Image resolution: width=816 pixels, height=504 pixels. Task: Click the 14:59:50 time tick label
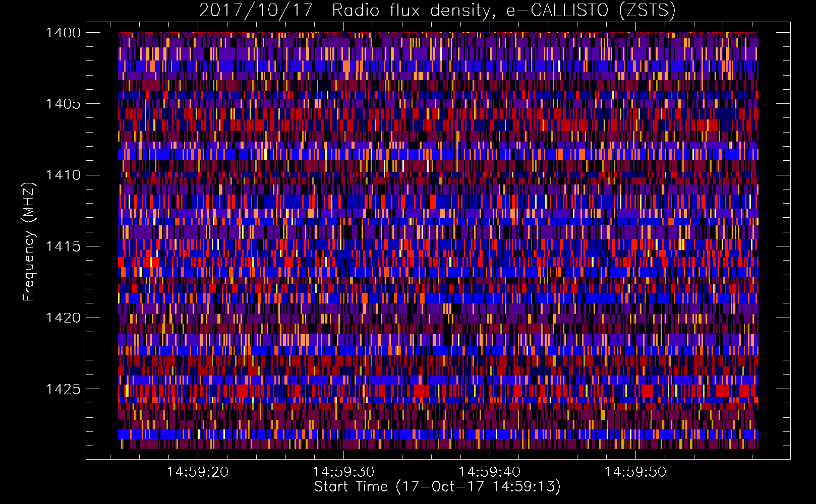[x=635, y=472]
